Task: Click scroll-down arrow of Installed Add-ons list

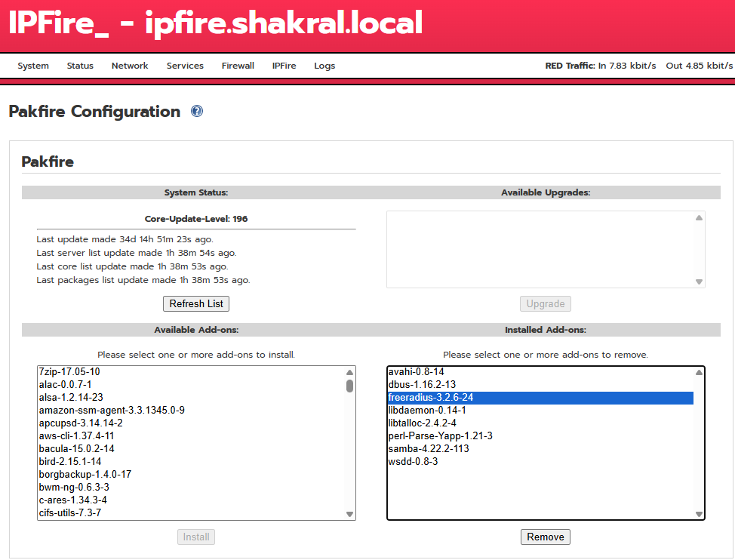Action: [x=699, y=514]
